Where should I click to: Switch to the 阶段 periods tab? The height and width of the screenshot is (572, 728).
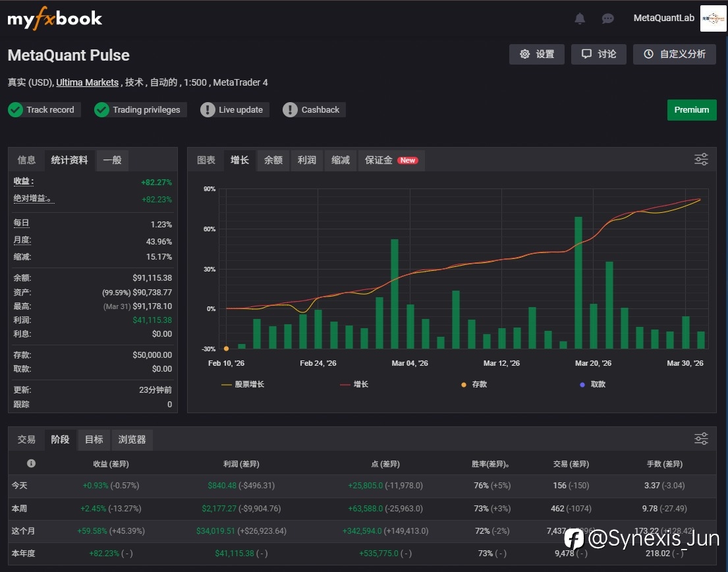(x=61, y=439)
